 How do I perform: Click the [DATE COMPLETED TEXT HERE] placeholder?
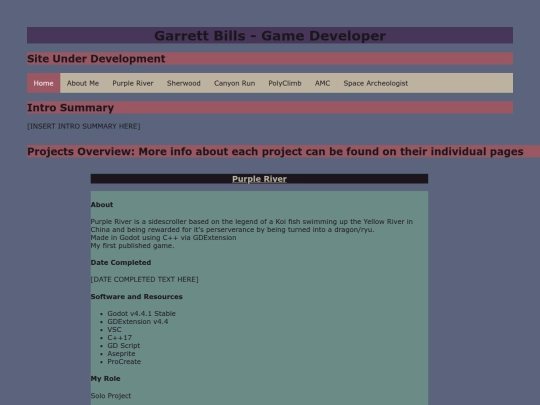pyautogui.click(x=145, y=279)
